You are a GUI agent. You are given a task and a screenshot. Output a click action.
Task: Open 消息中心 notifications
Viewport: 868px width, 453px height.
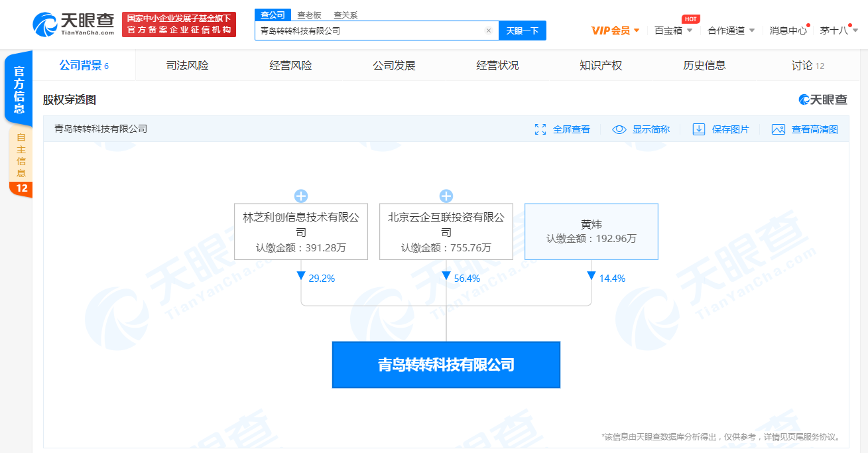(788, 30)
